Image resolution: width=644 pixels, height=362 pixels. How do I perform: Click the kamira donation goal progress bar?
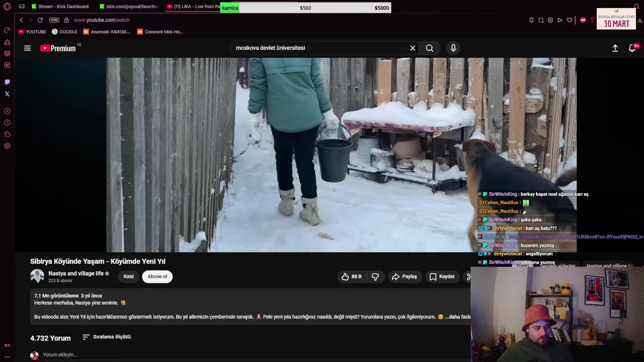click(305, 8)
